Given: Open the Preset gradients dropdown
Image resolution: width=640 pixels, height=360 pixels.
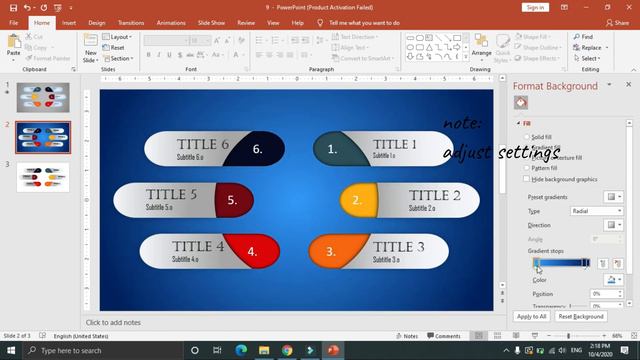Looking at the screenshot, I should (613, 197).
